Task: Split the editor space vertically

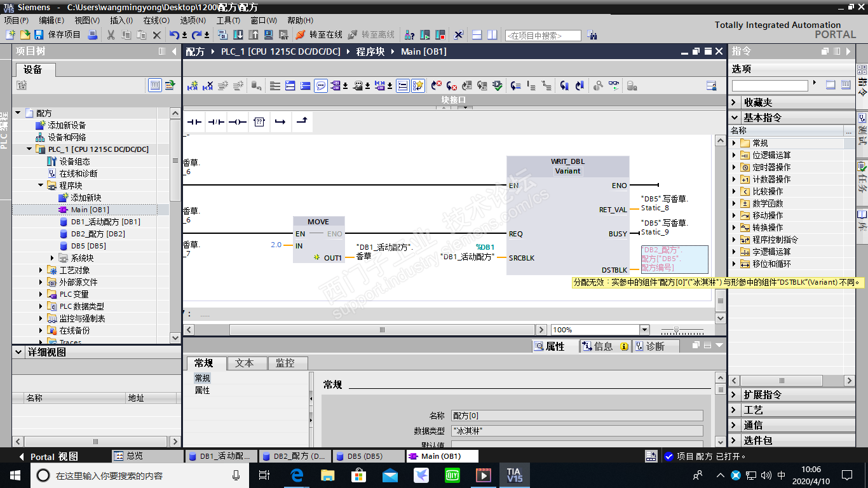Action: [492, 34]
